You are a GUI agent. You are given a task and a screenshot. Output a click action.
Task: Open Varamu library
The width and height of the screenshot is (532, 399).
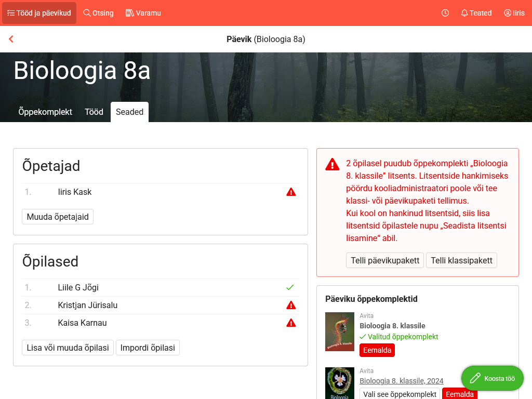(143, 13)
